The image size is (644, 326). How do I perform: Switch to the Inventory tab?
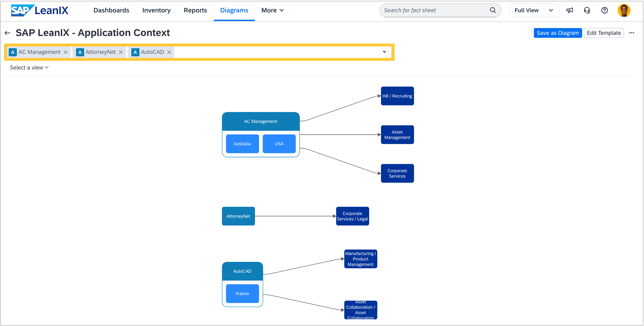coord(156,10)
